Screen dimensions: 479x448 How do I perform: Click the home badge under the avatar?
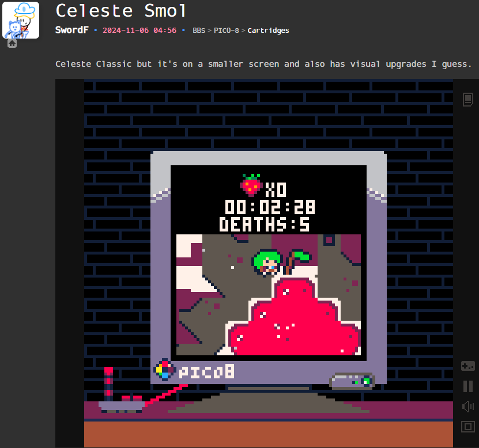coord(12,44)
